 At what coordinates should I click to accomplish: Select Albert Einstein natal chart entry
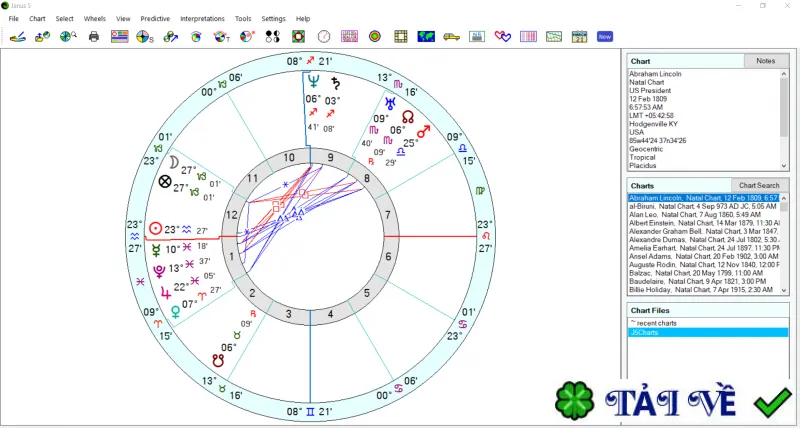point(704,223)
